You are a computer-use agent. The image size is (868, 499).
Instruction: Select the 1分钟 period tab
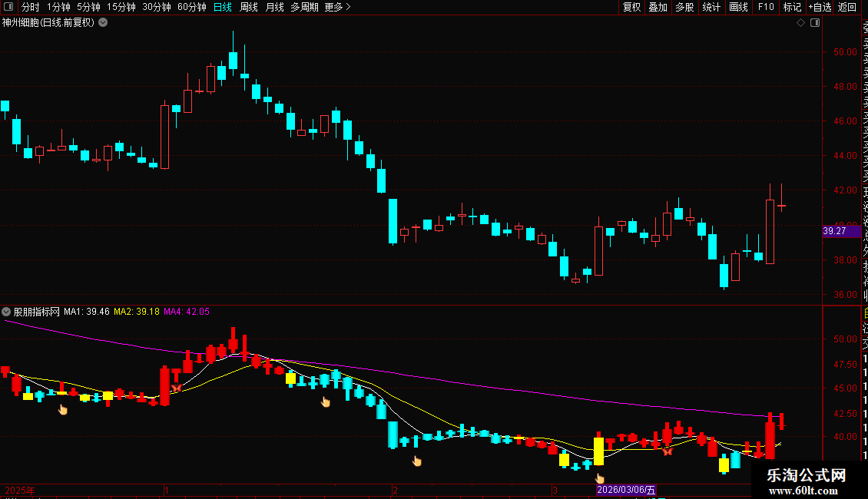click(x=58, y=7)
